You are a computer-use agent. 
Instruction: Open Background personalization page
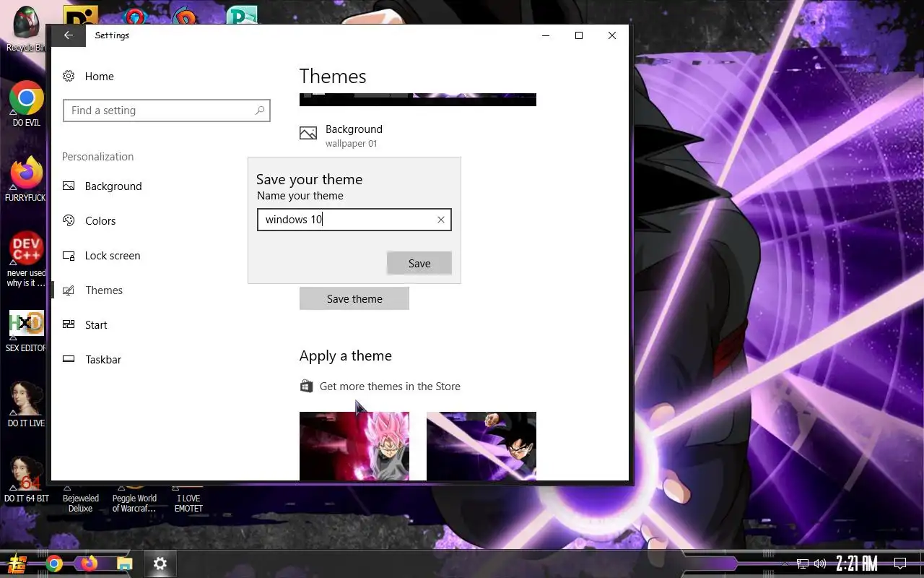(x=102, y=186)
